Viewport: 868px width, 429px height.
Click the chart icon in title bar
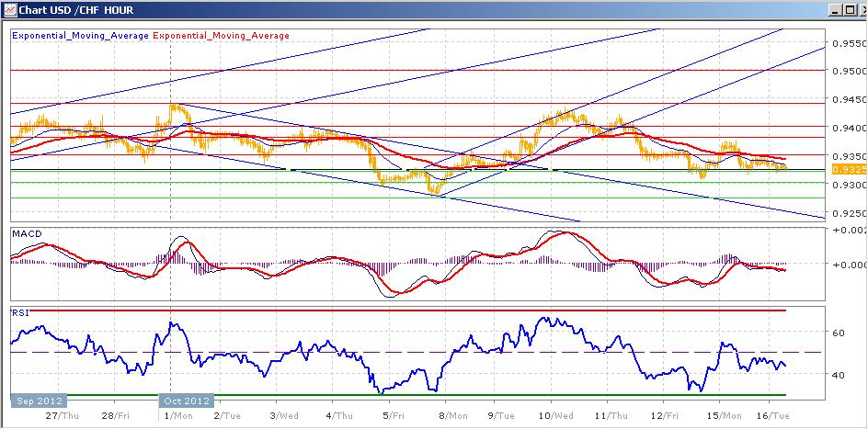[x=9, y=10]
